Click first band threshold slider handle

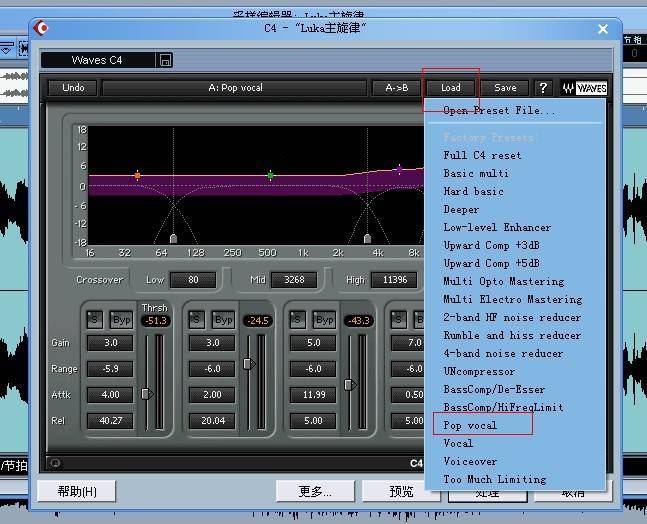(147, 394)
